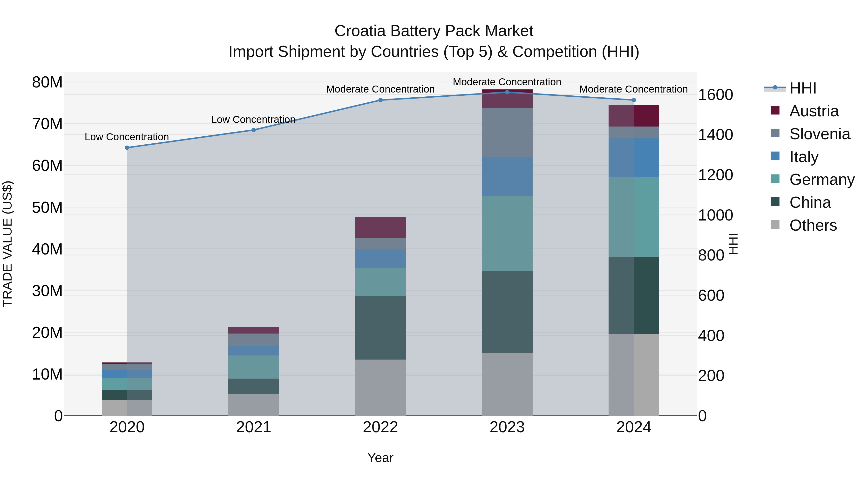Click the Slovenia color swatch in legend
This screenshot has width=868, height=488.
point(775,133)
